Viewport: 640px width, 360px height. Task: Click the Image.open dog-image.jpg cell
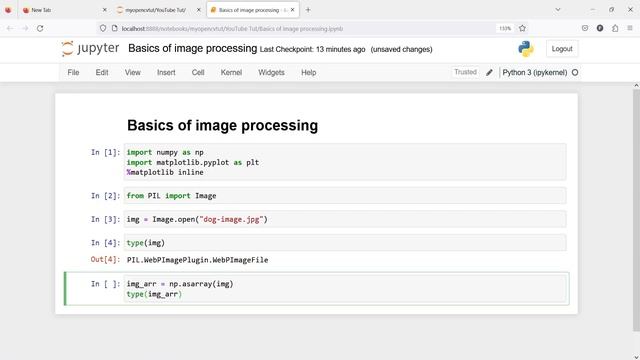point(345,219)
